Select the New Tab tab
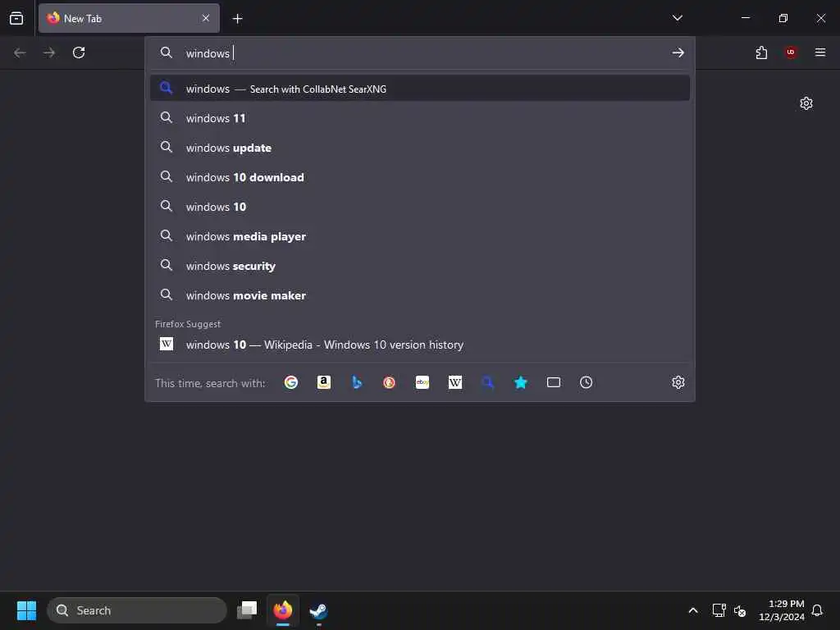The image size is (840, 630). pyautogui.click(x=129, y=18)
